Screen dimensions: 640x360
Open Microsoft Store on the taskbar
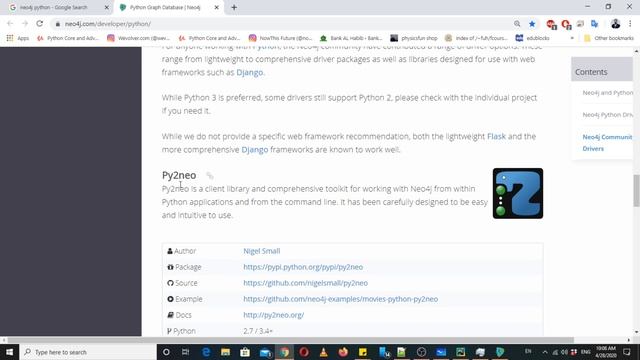click(245, 352)
